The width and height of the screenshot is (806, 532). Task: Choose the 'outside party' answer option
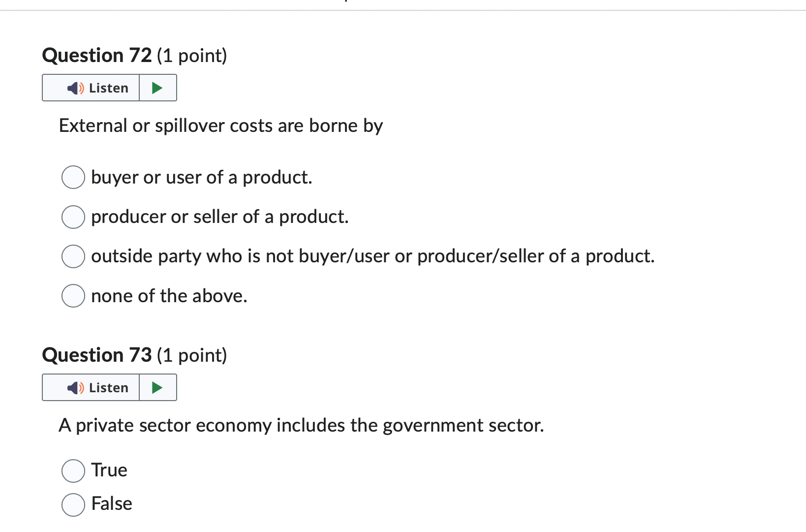pos(73,256)
